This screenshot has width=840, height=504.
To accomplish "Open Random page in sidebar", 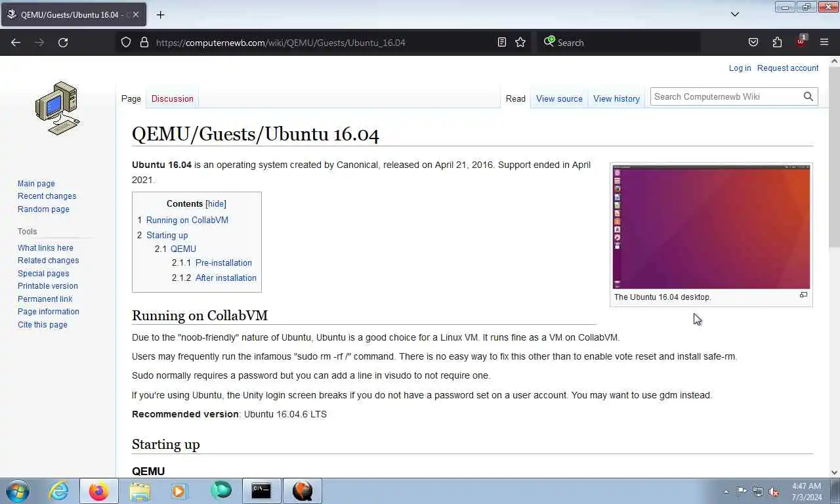I will 43,209.
